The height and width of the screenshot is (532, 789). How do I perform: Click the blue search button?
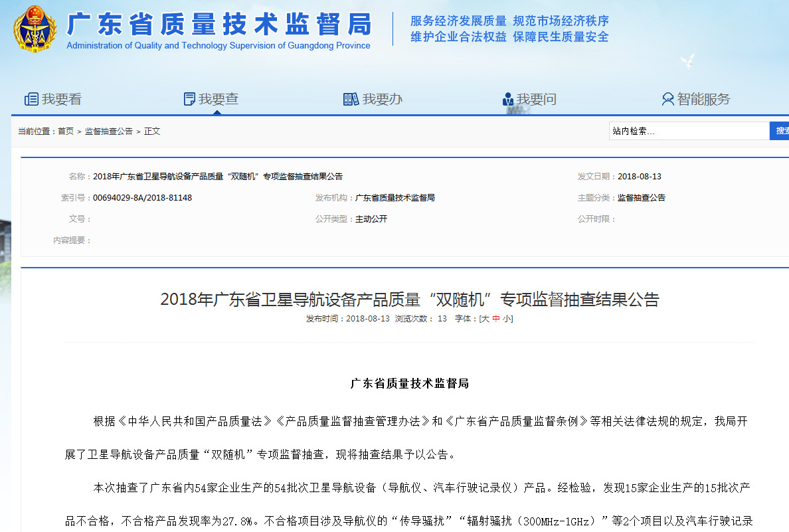(x=780, y=131)
